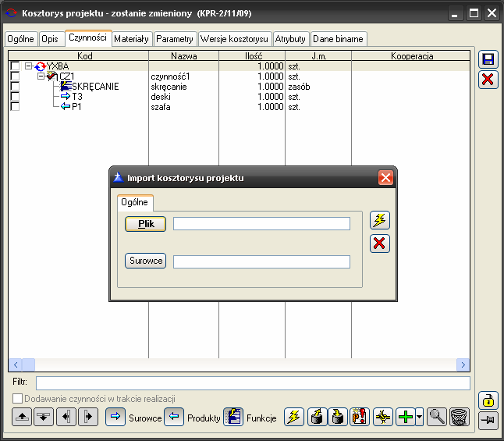The width and height of the screenshot is (504, 441).
Task: Click the horizontal scrollbar right arrow
Action: tap(463, 365)
